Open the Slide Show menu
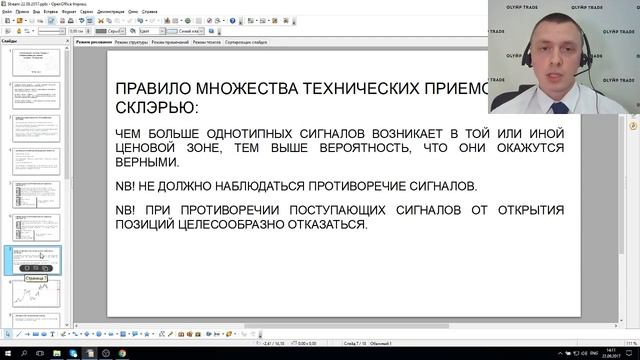 pos(110,12)
